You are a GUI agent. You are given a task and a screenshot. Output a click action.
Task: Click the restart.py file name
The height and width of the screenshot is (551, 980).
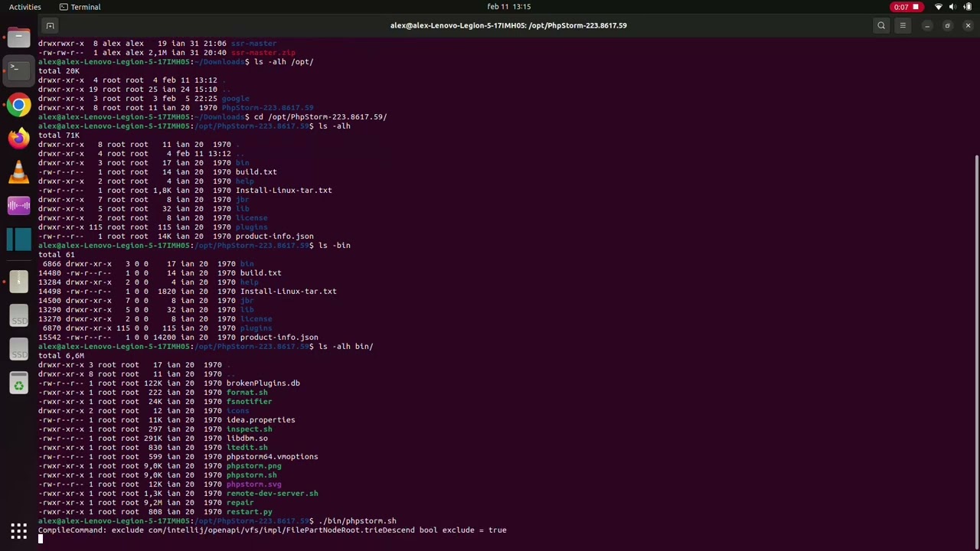249,512
